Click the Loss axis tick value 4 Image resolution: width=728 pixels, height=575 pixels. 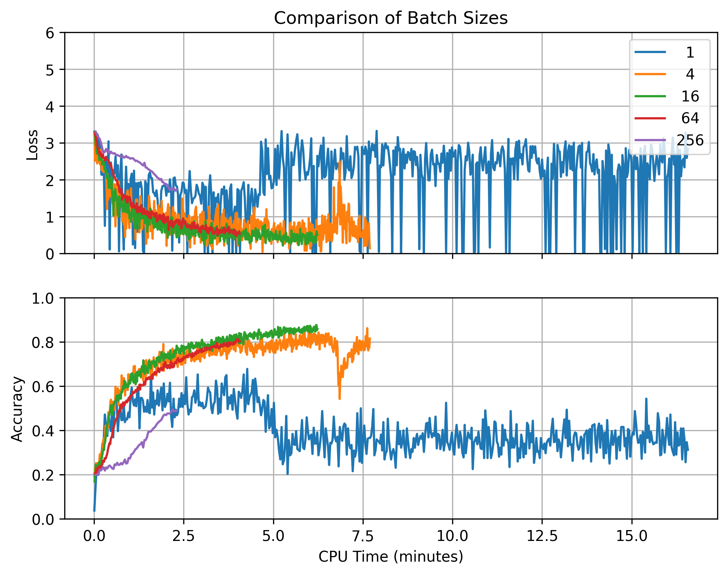[x=50, y=107]
